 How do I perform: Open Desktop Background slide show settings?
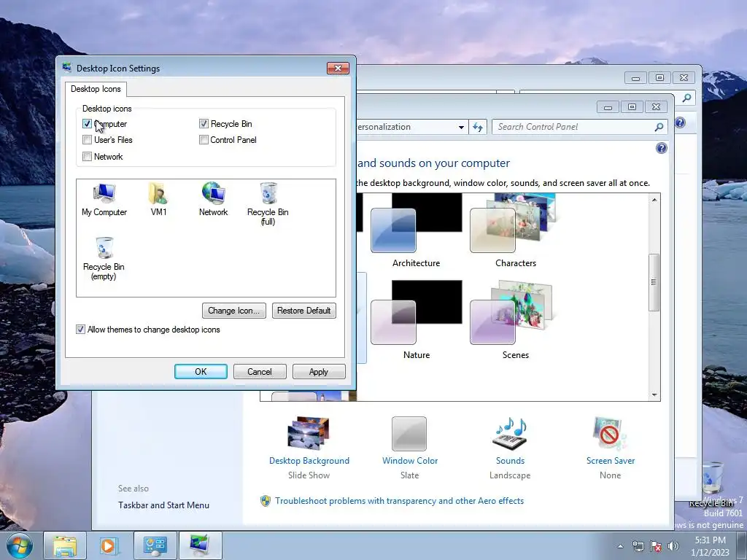pyautogui.click(x=309, y=433)
